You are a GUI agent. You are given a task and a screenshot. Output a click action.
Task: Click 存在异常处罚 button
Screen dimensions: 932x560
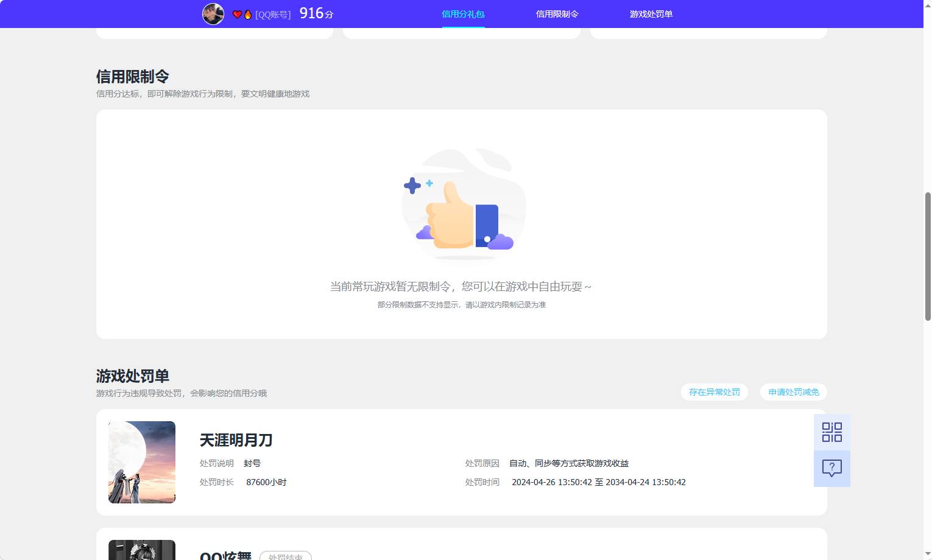click(x=715, y=392)
